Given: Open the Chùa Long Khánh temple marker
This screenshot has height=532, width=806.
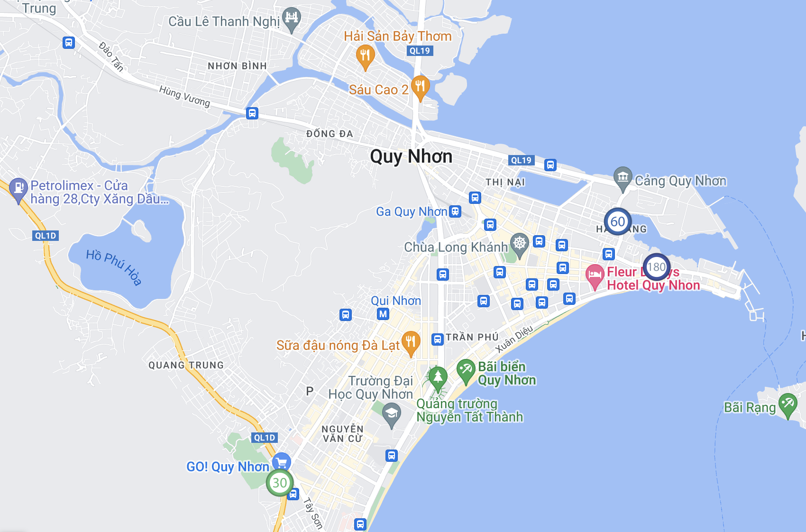Looking at the screenshot, I should 520,246.
